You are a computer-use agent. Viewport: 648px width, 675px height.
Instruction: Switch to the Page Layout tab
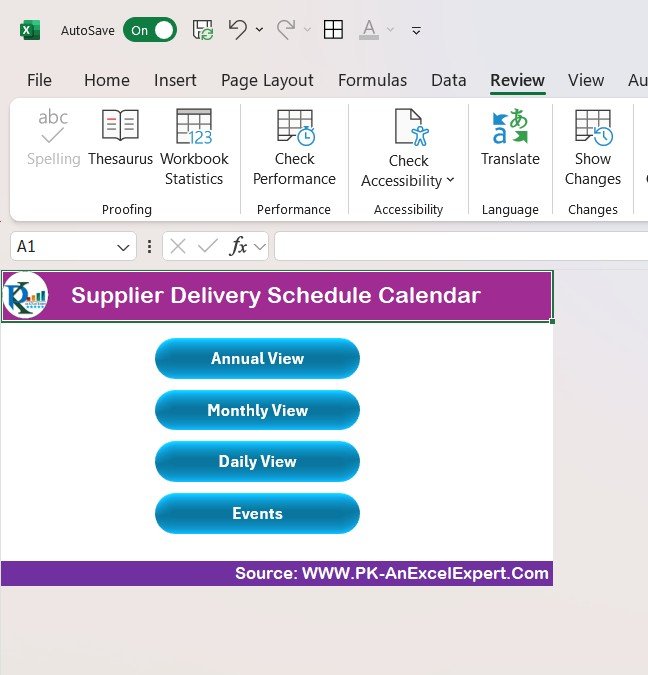point(267,80)
